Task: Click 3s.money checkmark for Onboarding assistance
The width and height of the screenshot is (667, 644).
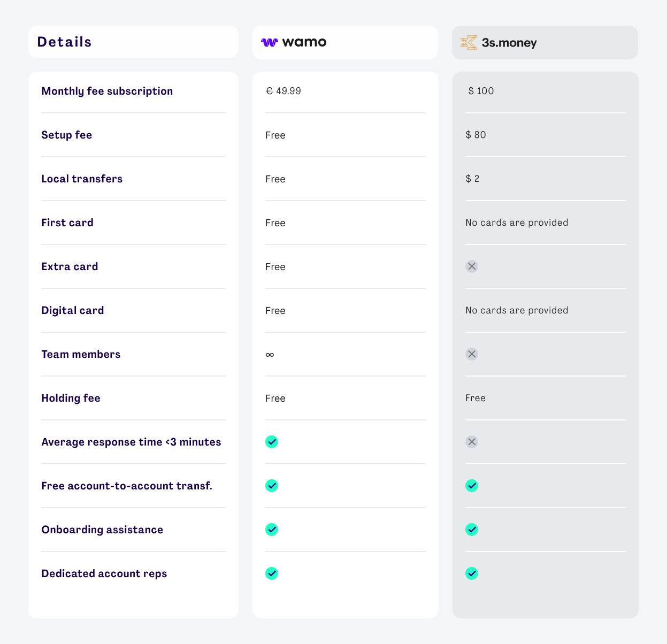Action: click(472, 530)
